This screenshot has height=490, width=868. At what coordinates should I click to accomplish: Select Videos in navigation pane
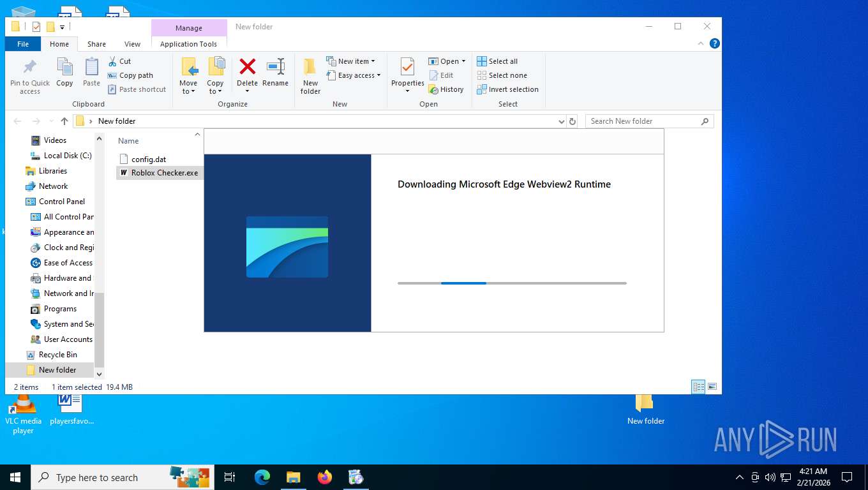click(x=55, y=140)
